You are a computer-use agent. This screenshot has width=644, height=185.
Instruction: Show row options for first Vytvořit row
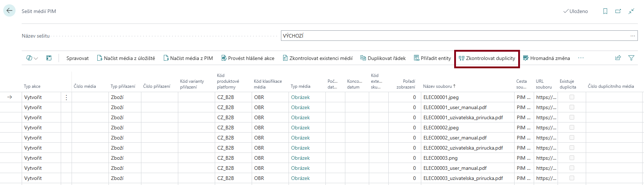(66, 97)
